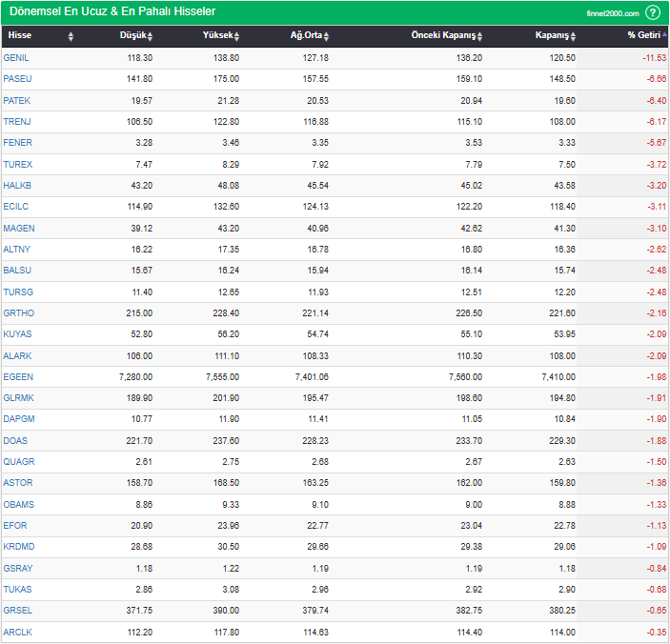Sort by Önceki Kapanış sort icon
Screen dimensions: 670x644
480,36
